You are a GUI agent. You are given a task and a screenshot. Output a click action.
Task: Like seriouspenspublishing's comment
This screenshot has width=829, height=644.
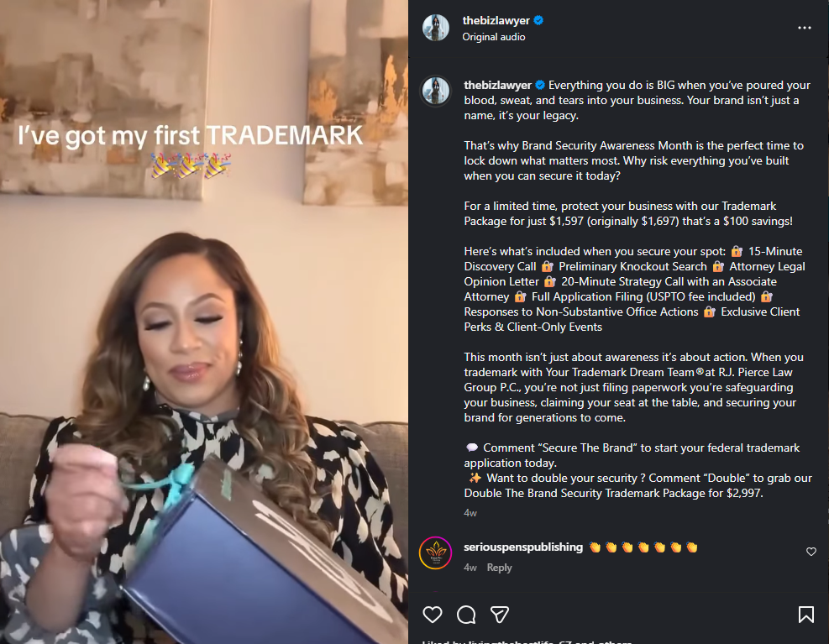pos(811,552)
